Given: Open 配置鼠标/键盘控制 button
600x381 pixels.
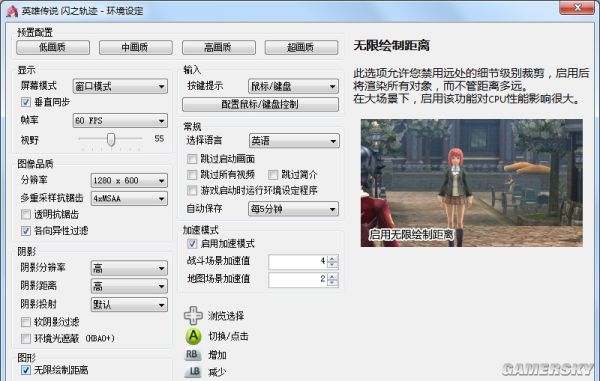Looking at the screenshot, I should click(260, 104).
